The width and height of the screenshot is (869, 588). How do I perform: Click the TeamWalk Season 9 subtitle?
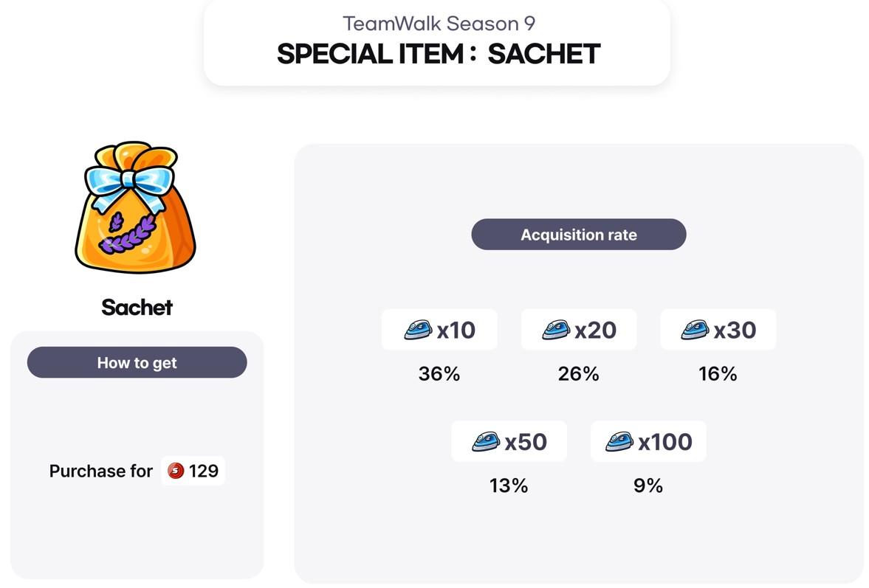(x=439, y=24)
